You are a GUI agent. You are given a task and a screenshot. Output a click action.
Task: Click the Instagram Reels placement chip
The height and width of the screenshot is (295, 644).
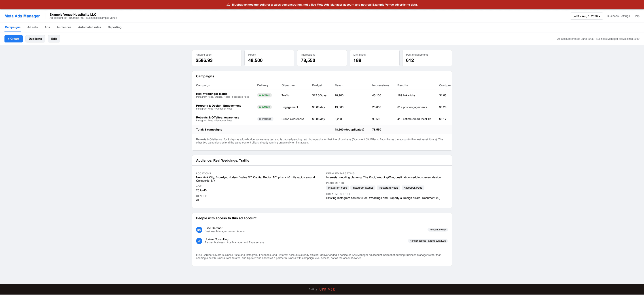click(388, 188)
